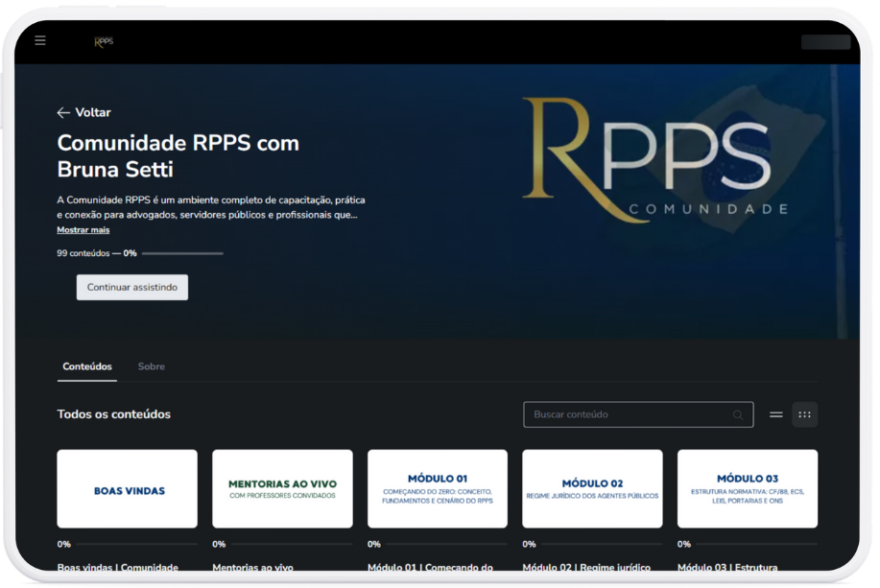This screenshot has height=588, width=880.
Task: Open the Módulo 03 Estrutura Normativa card
Action: [748, 488]
